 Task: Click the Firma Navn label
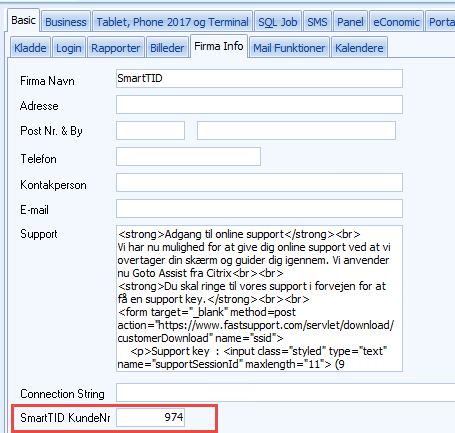(47, 81)
